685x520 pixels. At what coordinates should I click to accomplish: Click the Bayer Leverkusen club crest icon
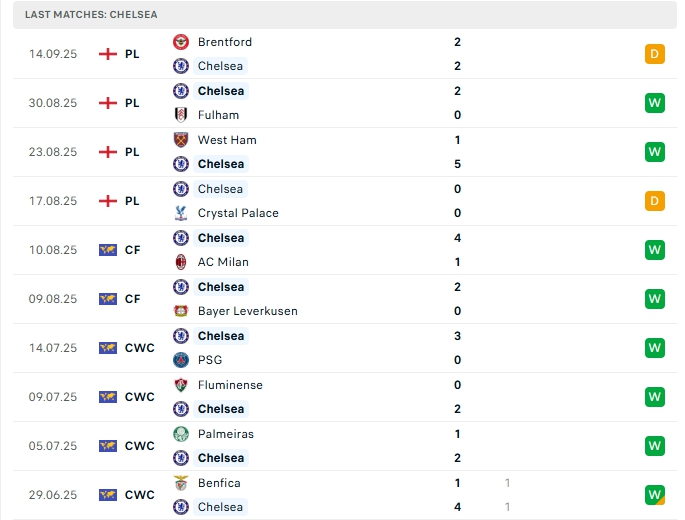click(x=181, y=311)
